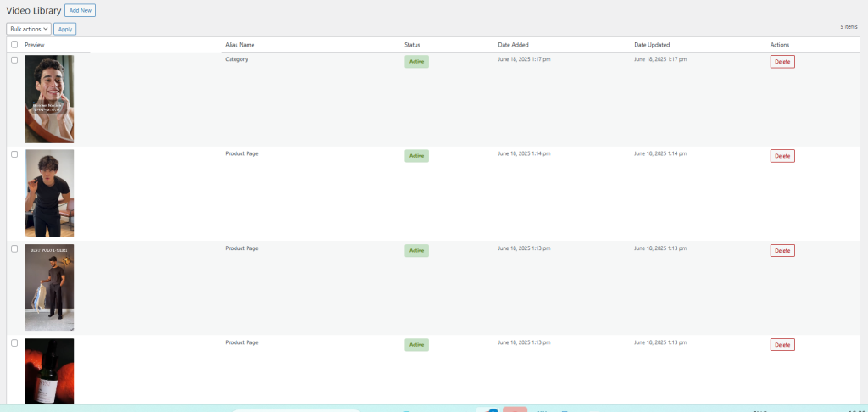Screen dimensions: 868x412
Task: Click Date Added value 1:14 pm
Action: pyautogui.click(x=524, y=153)
